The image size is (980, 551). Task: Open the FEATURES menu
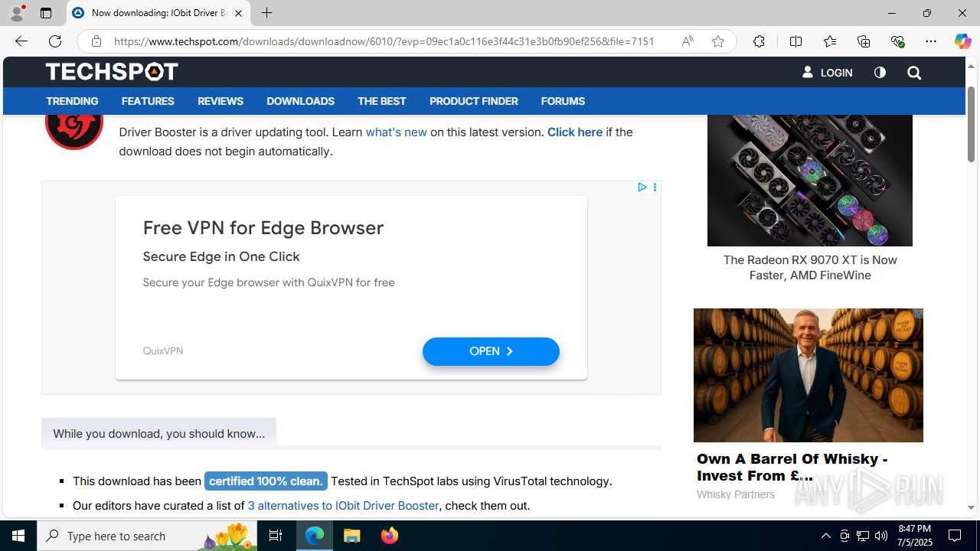(148, 101)
